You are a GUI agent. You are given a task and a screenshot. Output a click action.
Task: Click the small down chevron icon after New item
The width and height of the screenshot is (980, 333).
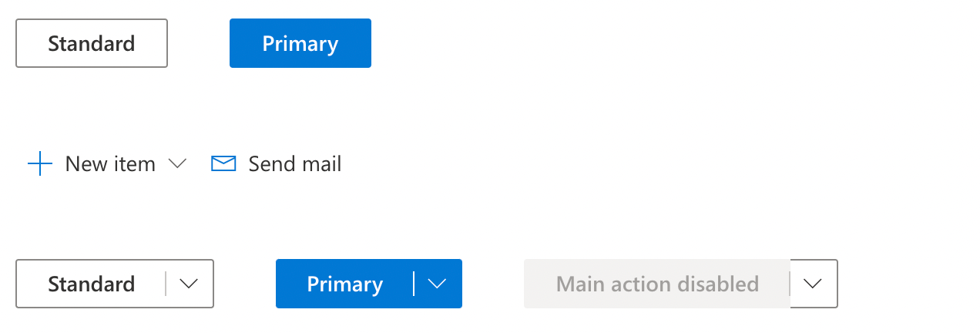point(177,163)
